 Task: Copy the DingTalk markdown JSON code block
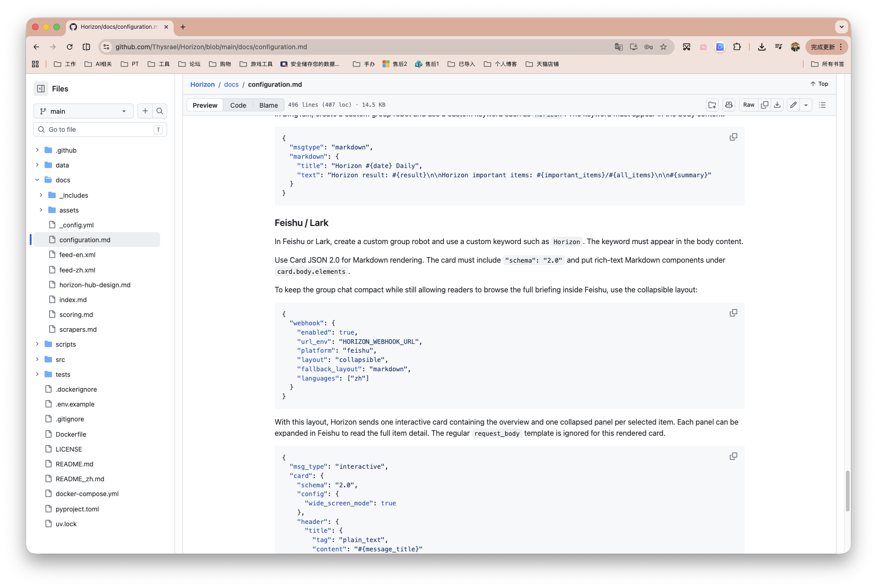[x=734, y=137]
